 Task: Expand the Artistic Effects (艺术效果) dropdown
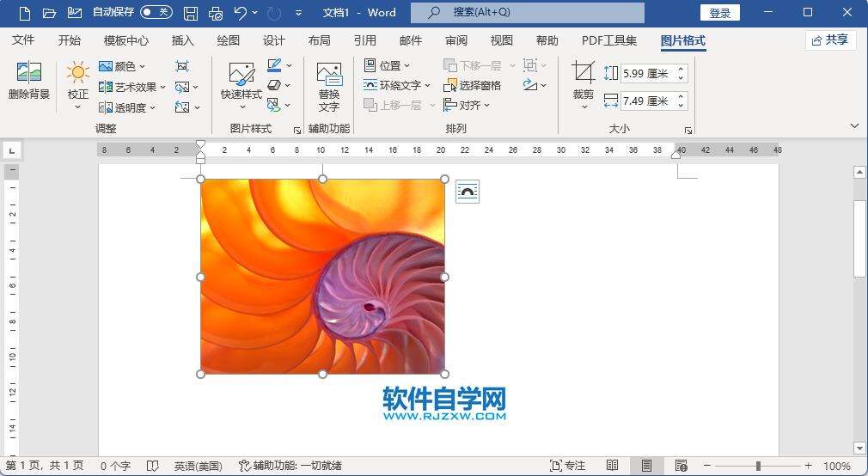(x=162, y=88)
